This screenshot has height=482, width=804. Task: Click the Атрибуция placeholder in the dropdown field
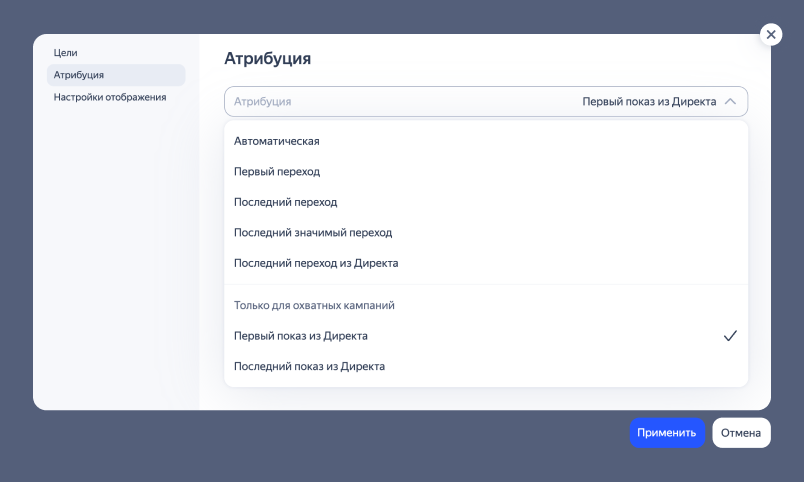click(263, 102)
